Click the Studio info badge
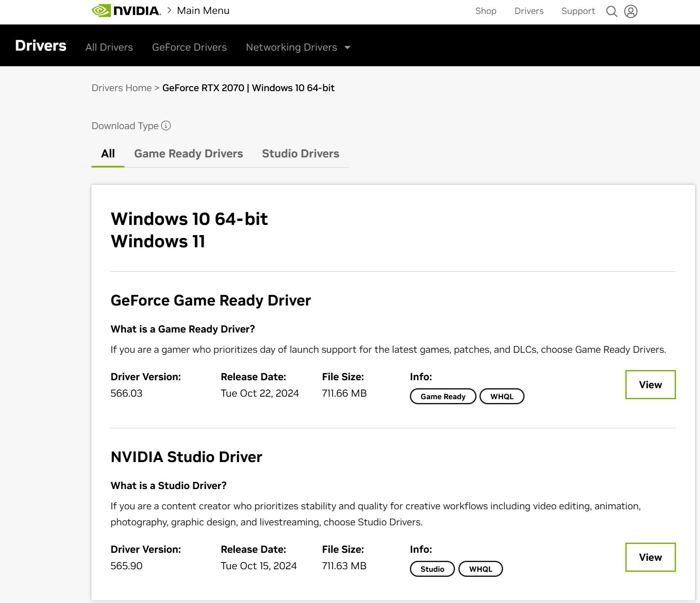Viewport: 700px width, 603px height. click(432, 569)
